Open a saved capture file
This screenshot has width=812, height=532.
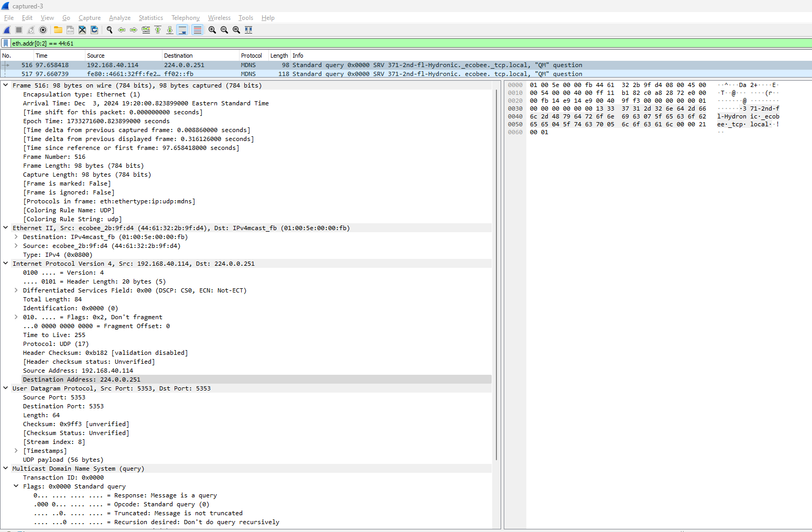click(x=58, y=30)
